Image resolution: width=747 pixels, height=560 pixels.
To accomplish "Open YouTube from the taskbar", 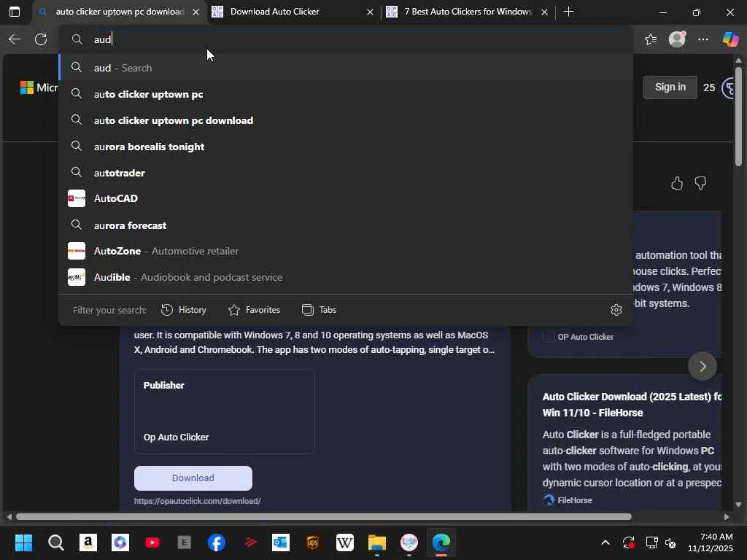I will [x=152, y=542].
